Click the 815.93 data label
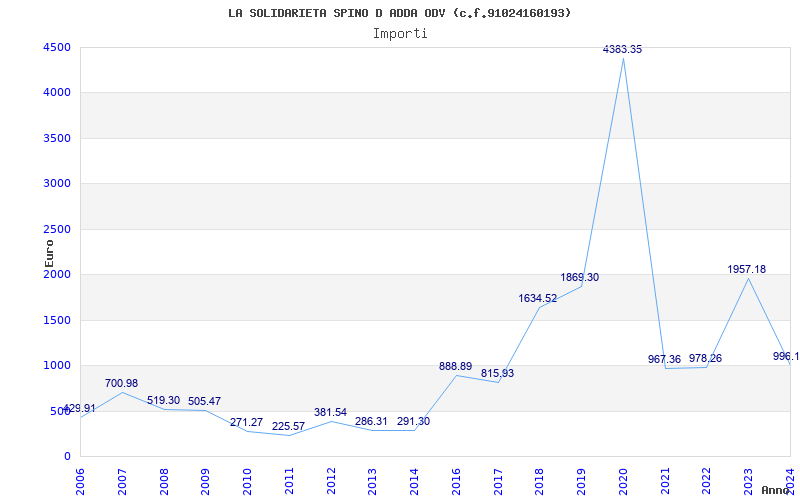The width and height of the screenshot is (800, 500). click(497, 373)
